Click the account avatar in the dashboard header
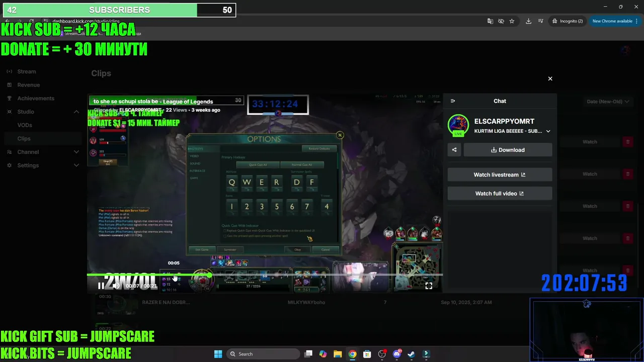Screen dimensions: 644x362 click(x=625, y=50)
